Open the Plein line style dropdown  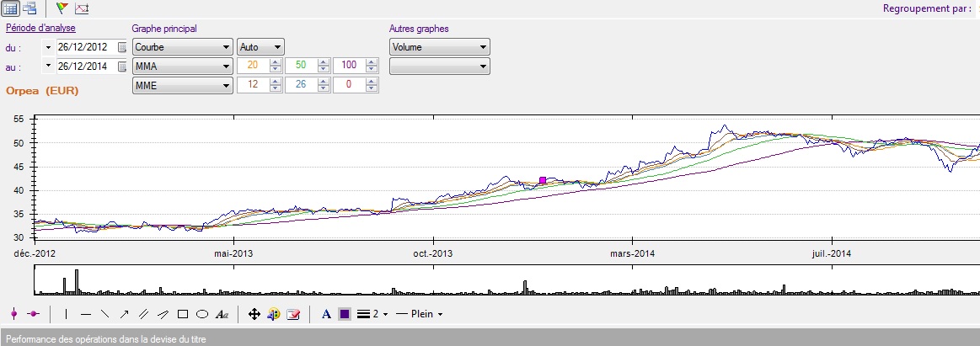click(420, 314)
